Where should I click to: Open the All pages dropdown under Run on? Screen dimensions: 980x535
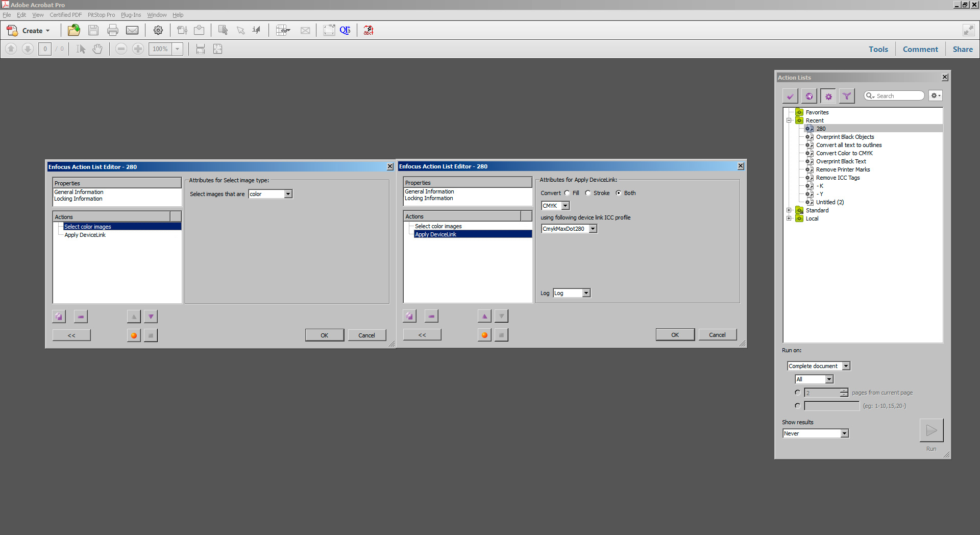point(814,379)
